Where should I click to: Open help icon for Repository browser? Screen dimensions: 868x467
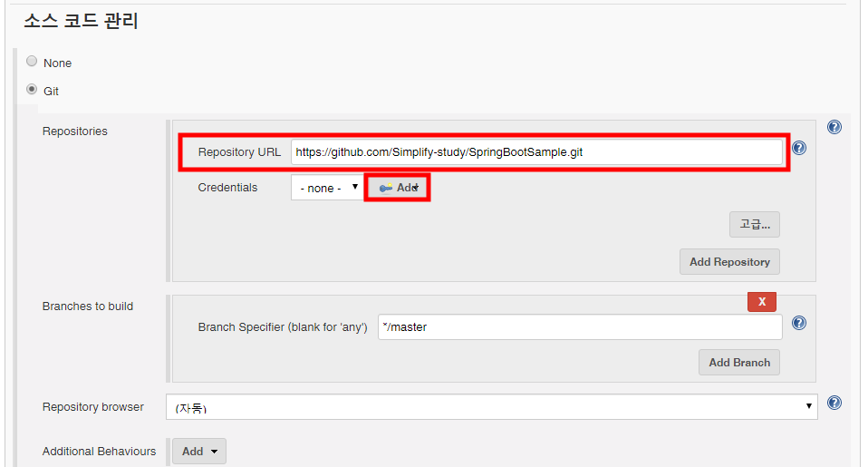(x=834, y=403)
